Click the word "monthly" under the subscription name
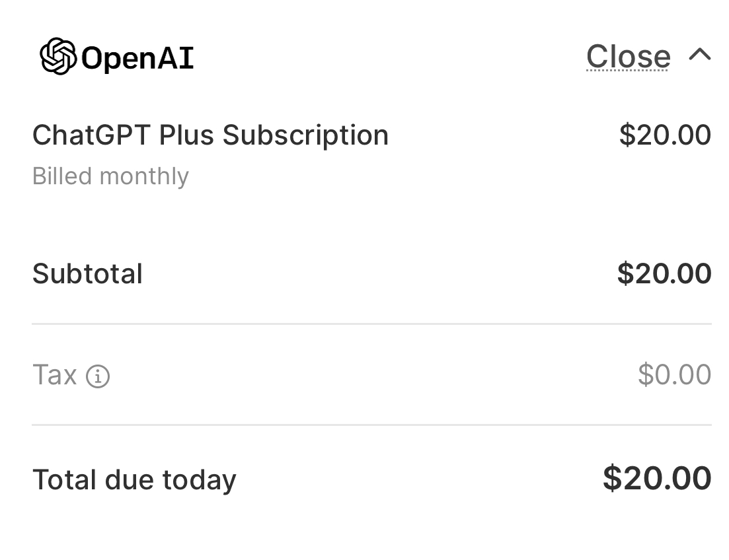729x560 pixels. coord(144,176)
